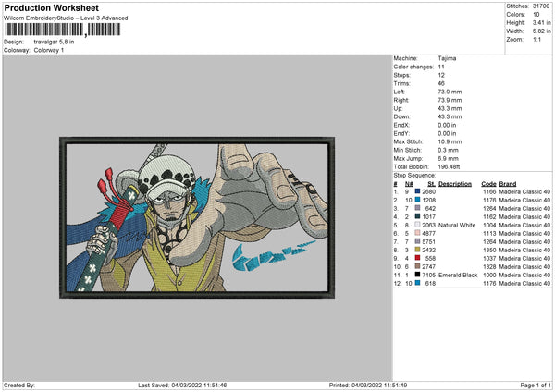
Task: Select the brown 2747 thread swatch
Action: [x=418, y=266]
